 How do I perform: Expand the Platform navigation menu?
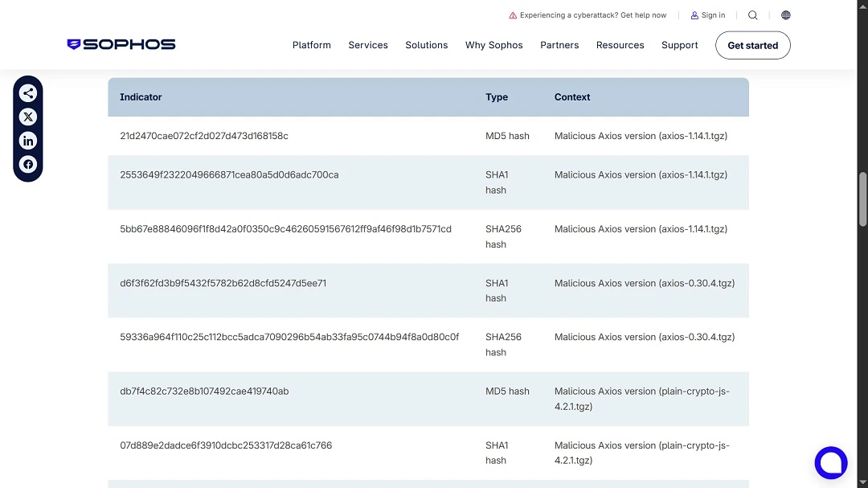click(x=311, y=45)
